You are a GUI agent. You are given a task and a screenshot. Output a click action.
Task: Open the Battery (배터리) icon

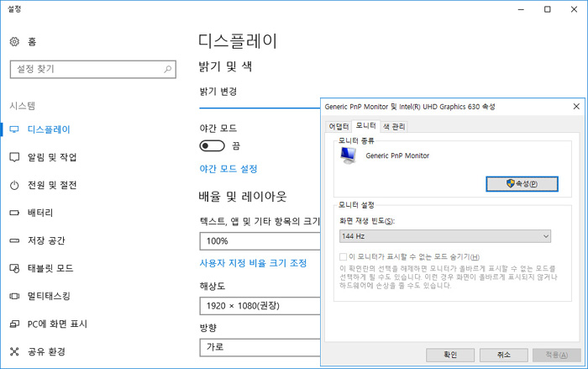click(x=14, y=213)
